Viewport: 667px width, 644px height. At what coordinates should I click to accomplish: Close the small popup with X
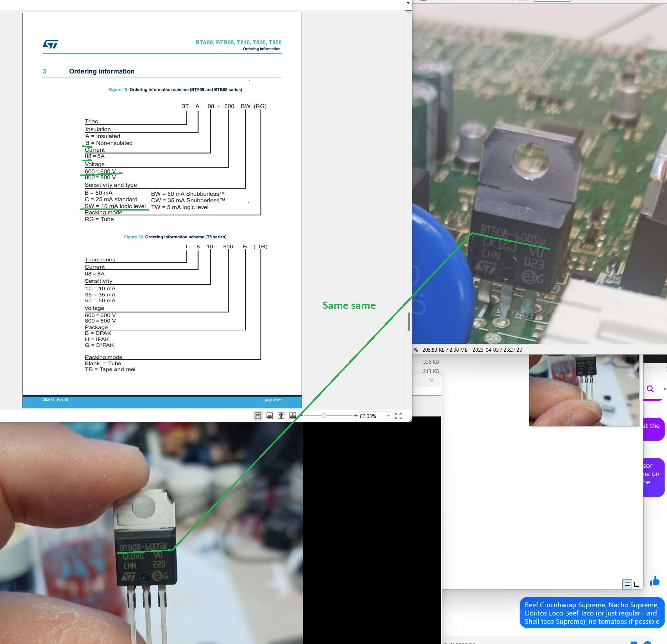(x=431, y=380)
